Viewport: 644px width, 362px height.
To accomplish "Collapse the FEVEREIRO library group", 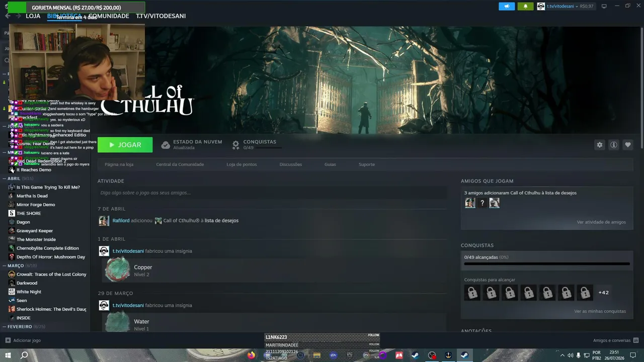I will [x=5, y=327].
